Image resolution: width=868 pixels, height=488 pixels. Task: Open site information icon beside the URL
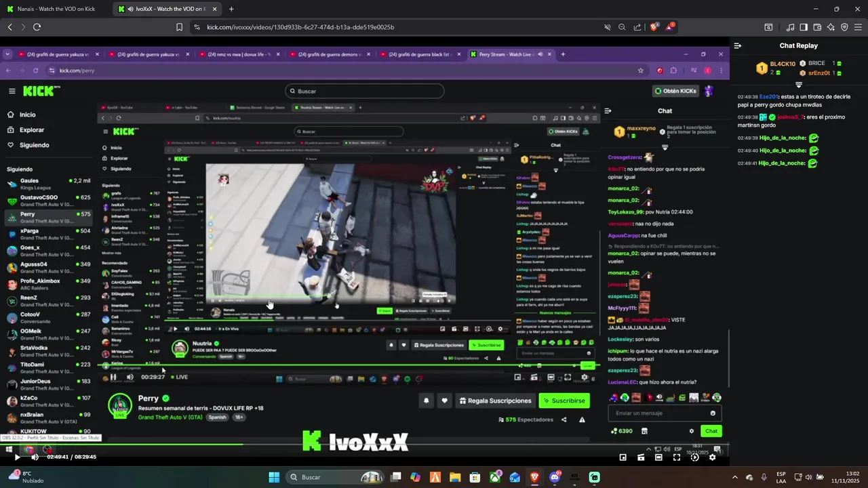click(x=197, y=27)
